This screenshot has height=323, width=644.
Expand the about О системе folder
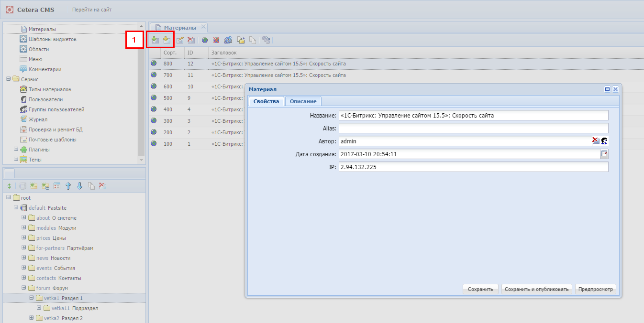[x=23, y=217]
